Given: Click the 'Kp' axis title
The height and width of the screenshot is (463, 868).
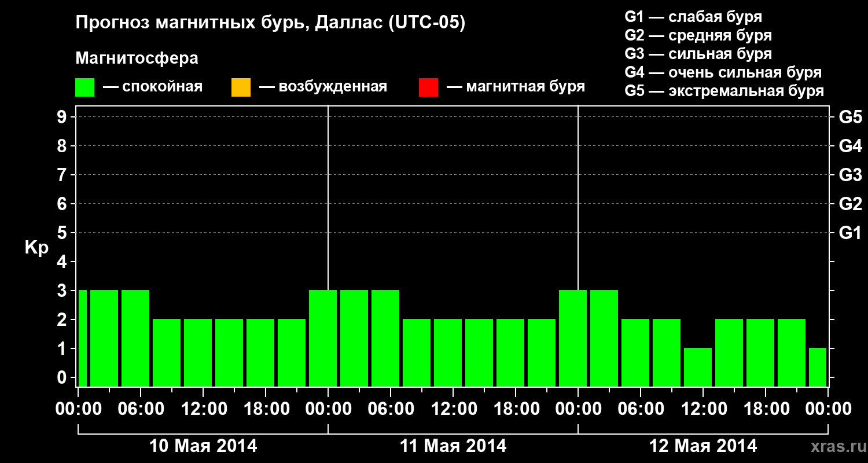Looking at the screenshot, I should tap(36, 248).
